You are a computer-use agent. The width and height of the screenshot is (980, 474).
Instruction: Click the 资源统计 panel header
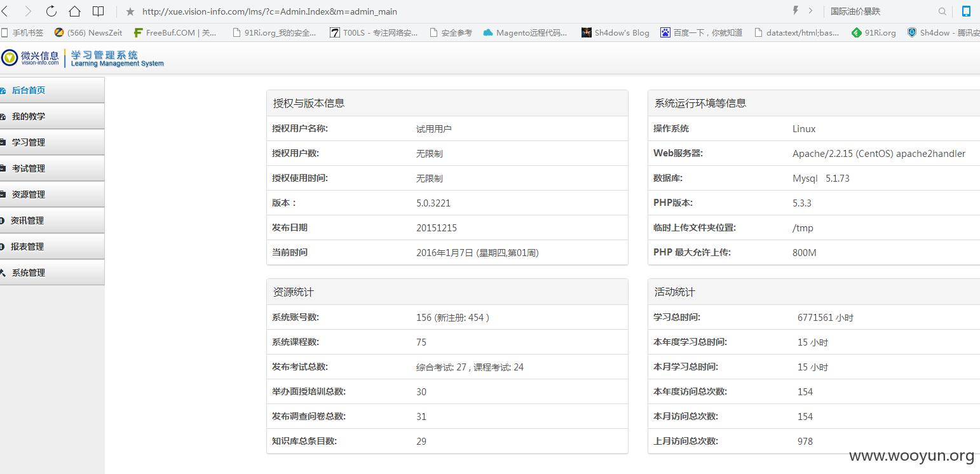point(447,292)
